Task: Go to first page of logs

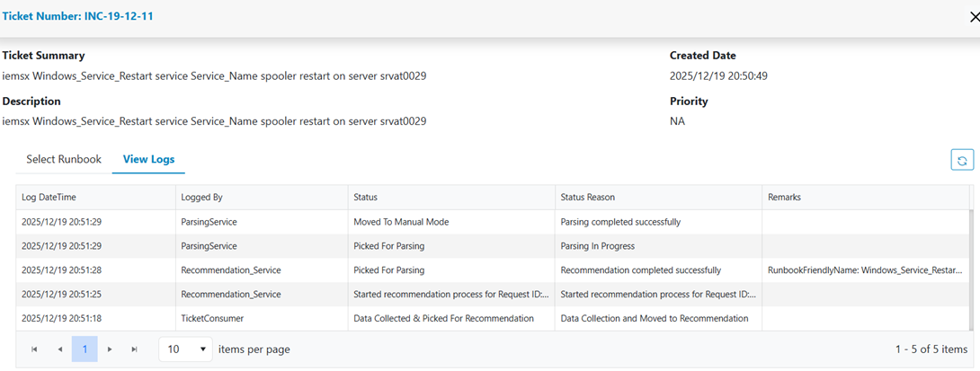Action: (34, 349)
